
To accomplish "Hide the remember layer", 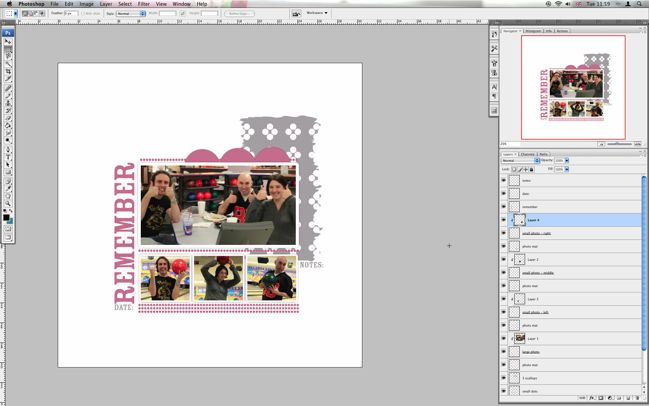I will coord(504,207).
